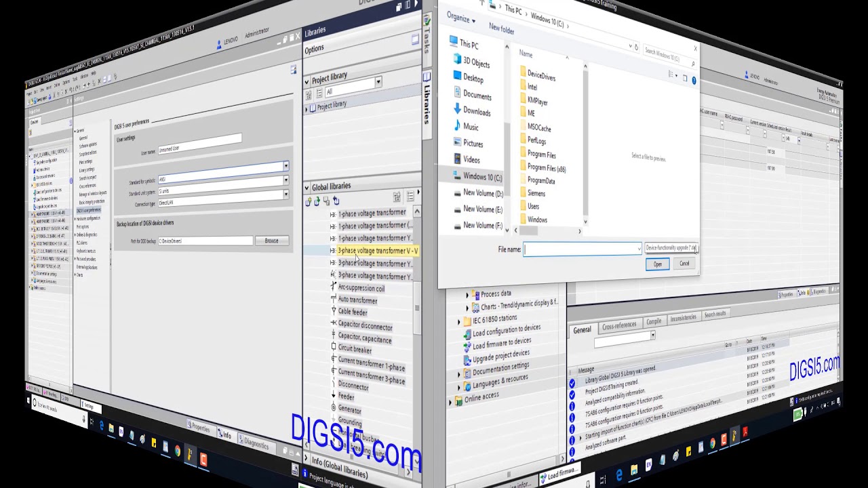Collapse the Project library section
868x488 pixels.
tap(307, 81)
